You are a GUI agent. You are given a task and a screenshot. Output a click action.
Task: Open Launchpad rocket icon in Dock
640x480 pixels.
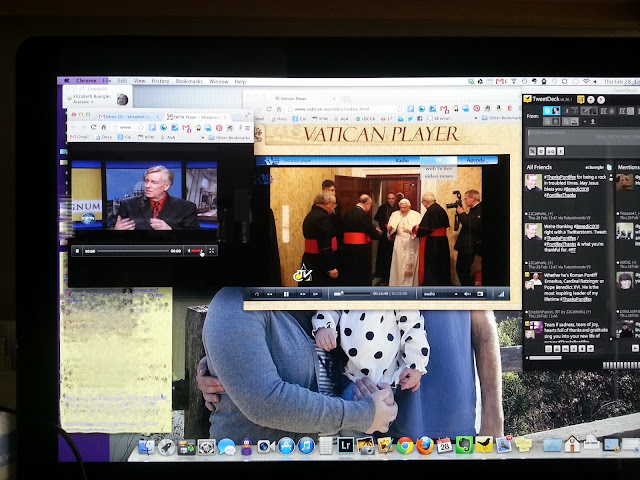click(167, 447)
